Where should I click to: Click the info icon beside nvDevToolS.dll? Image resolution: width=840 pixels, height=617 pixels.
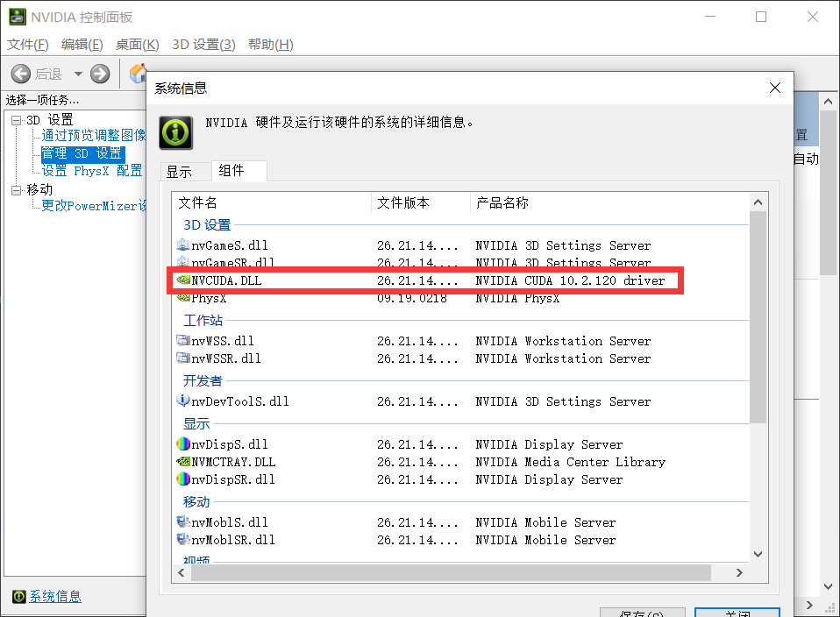[x=183, y=401]
